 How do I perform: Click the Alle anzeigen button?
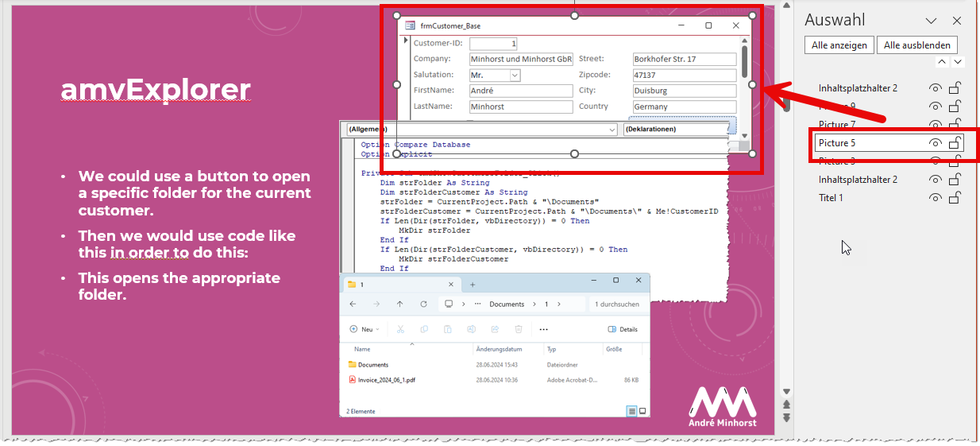point(839,45)
